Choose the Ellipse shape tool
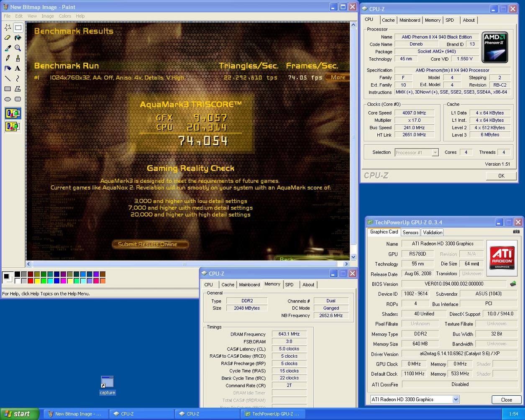Image resolution: width=525 pixels, height=420 pixels. 8,99
